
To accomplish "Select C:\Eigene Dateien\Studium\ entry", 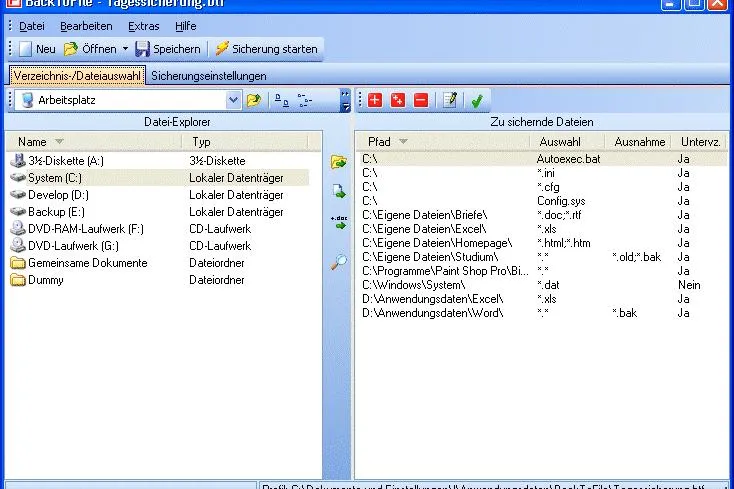I will coord(542,257).
